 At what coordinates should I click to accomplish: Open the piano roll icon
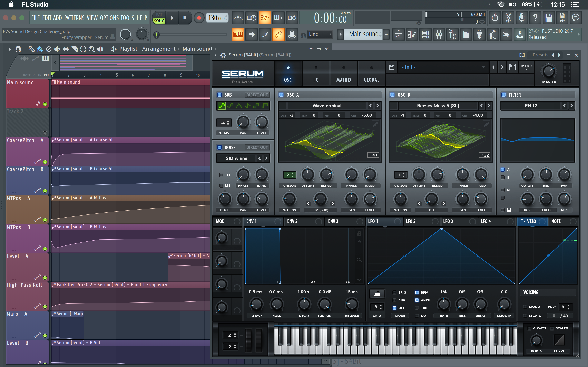[x=412, y=34]
